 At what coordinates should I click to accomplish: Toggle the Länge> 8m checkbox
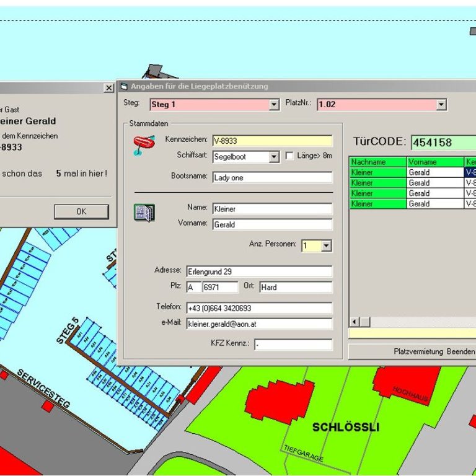coord(289,157)
